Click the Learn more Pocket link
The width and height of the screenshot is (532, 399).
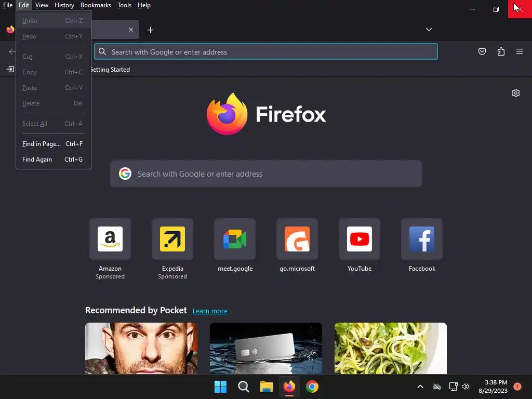[x=210, y=311]
